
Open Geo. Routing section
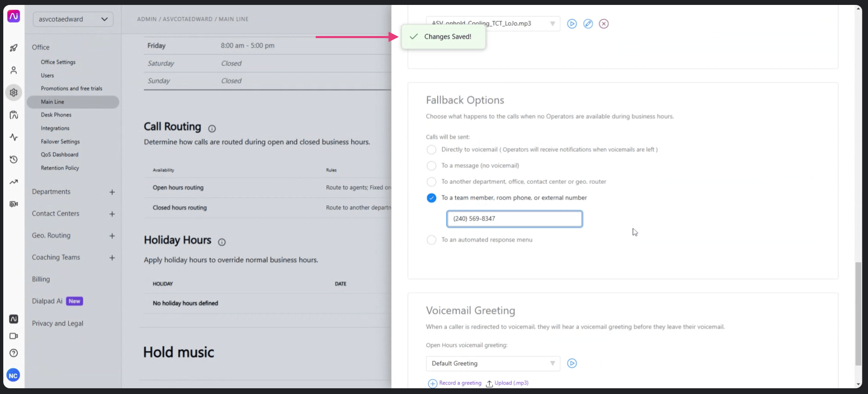coord(51,235)
